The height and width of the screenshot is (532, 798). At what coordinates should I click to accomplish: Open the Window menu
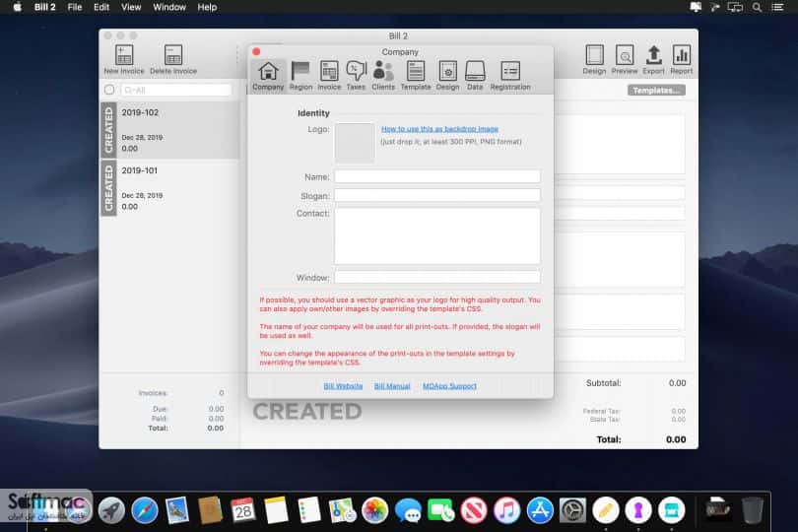coord(169,7)
